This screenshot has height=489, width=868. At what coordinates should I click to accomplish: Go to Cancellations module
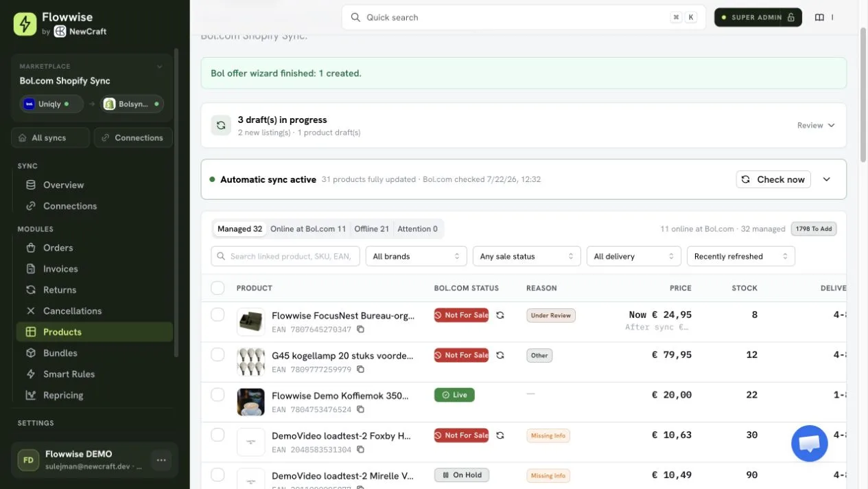94,311
